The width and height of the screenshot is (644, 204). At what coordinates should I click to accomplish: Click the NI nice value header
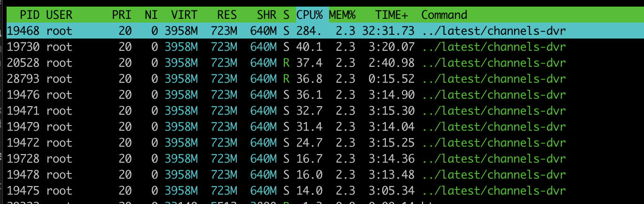click(x=151, y=15)
